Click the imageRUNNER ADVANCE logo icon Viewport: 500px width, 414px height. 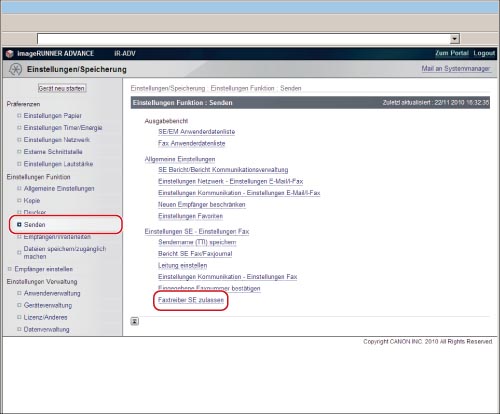tap(10, 54)
